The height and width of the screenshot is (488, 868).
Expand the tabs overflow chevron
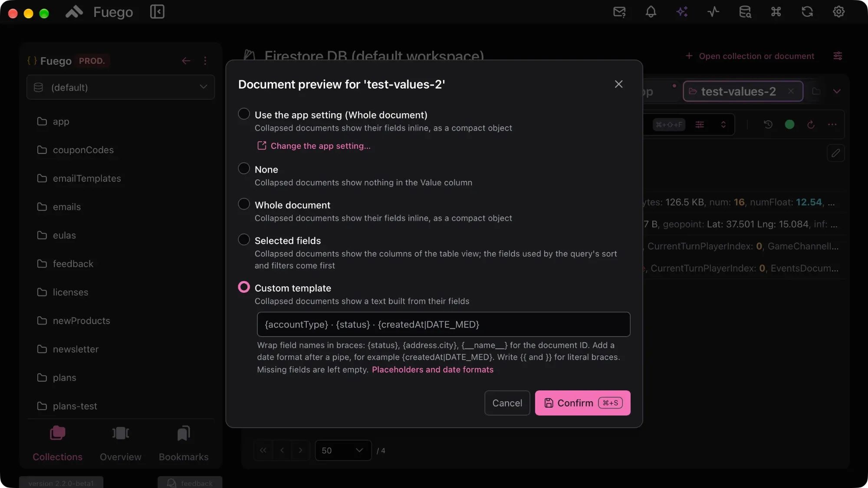(837, 91)
